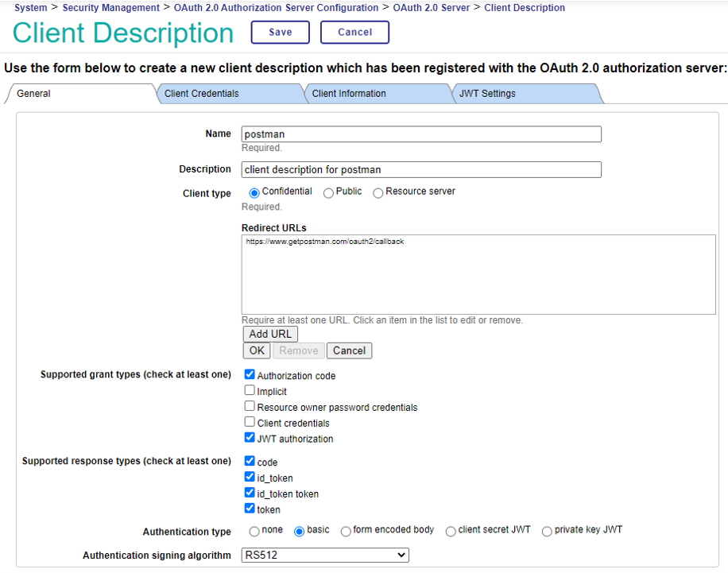Open Security Management breadcrumb link
The width and height of the screenshot is (728, 573).
tap(111, 8)
